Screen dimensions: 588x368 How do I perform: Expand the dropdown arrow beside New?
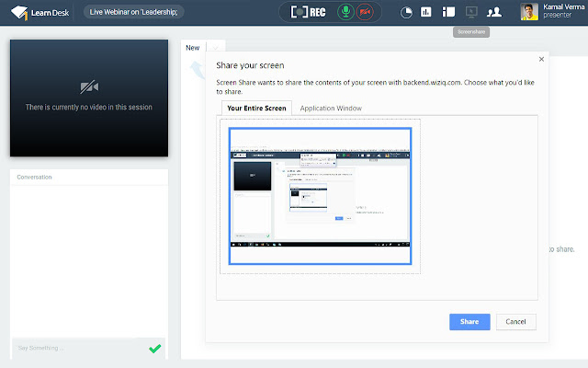[x=216, y=48]
